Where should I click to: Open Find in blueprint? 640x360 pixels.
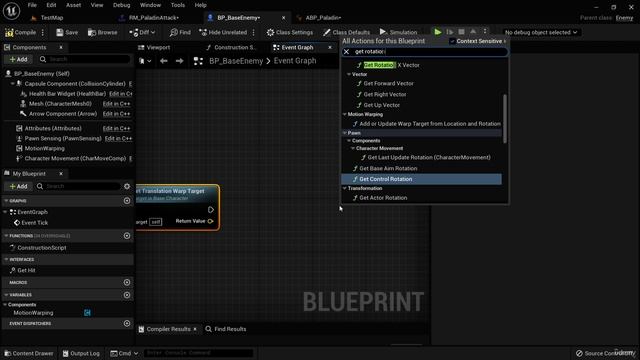tap(180, 32)
